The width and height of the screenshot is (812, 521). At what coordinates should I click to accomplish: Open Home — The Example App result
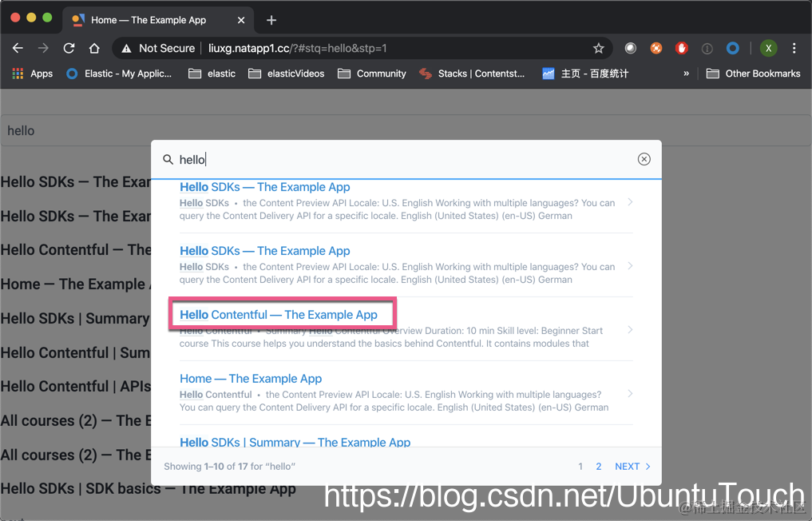tap(251, 379)
